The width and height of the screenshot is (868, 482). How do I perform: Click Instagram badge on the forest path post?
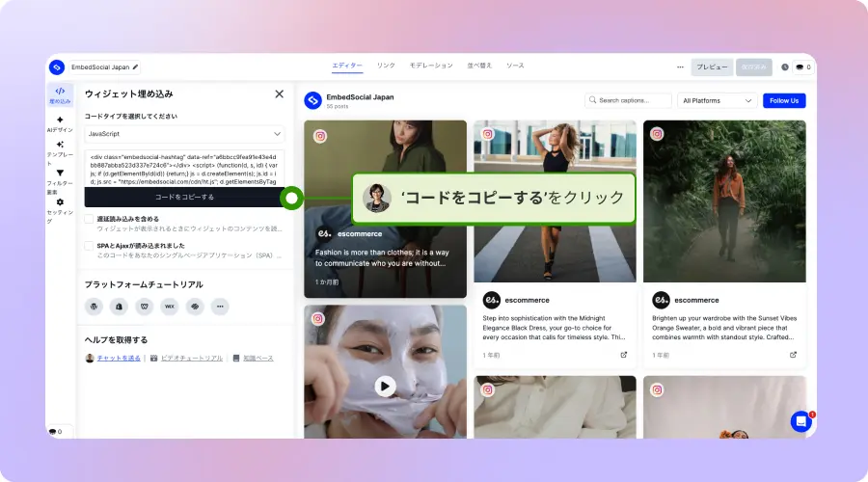tap(657, 134)
